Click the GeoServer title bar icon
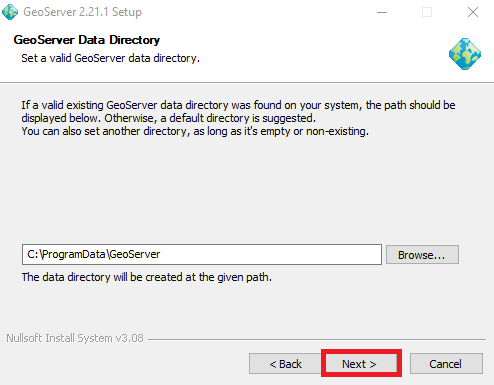The height and width of the screenshot is (385, 494). coord(10,12)
